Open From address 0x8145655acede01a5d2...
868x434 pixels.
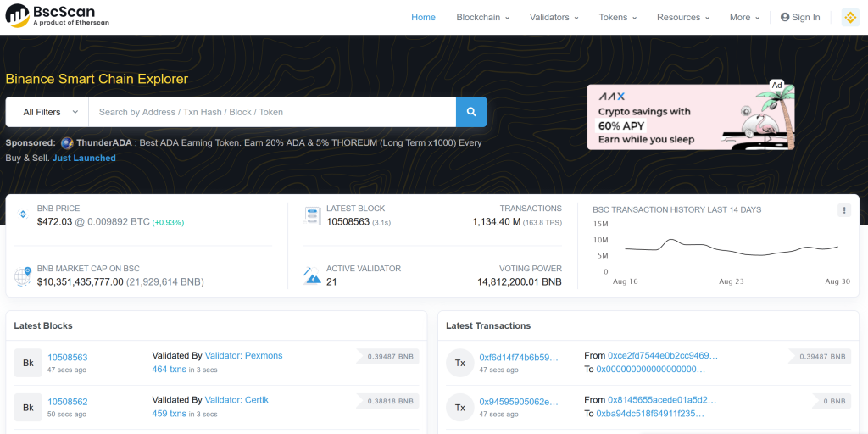(662, 400)
